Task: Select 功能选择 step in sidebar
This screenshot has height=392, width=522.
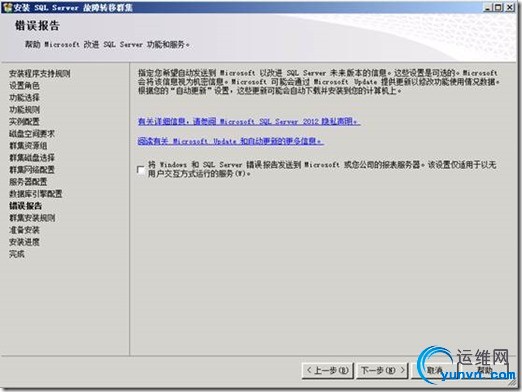Action: (x=24, y=97)
